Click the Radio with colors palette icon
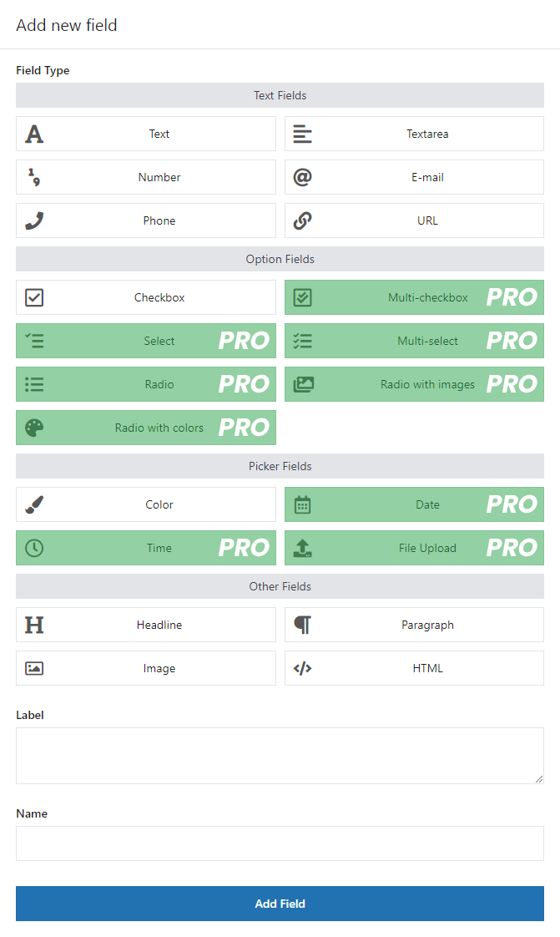Screen dimensions: 560x937 pyautogui.click(x=34, y=428)
